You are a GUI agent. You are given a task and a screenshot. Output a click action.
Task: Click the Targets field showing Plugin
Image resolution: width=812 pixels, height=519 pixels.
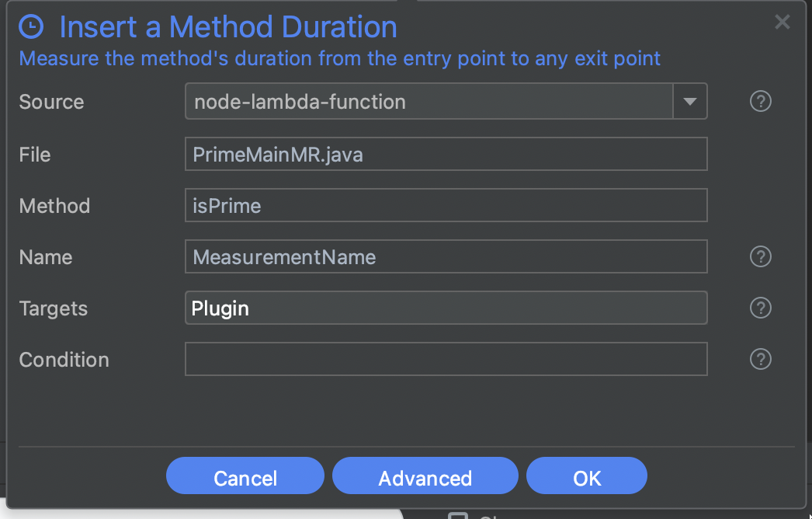[x=446, y=308]
